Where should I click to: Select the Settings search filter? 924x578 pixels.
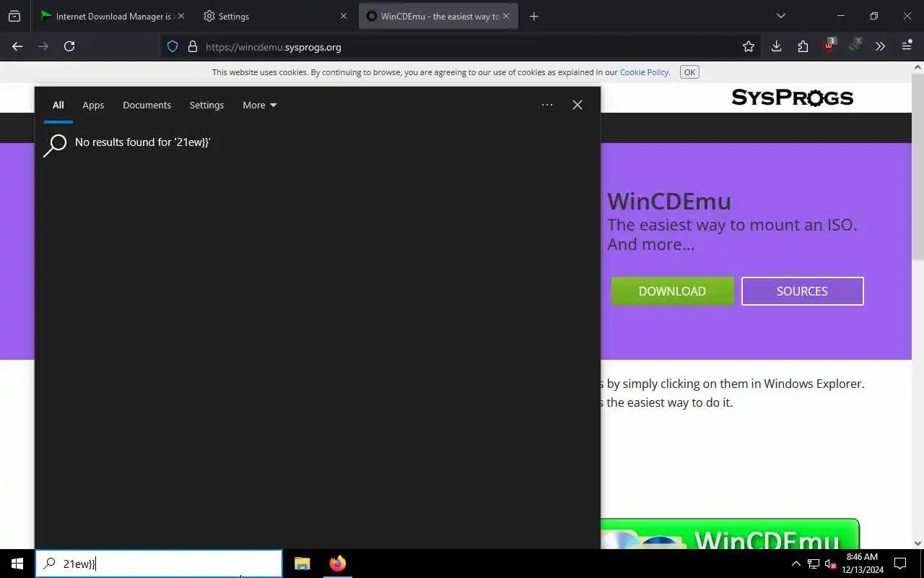pyautogui.click(x=206, y=105)
